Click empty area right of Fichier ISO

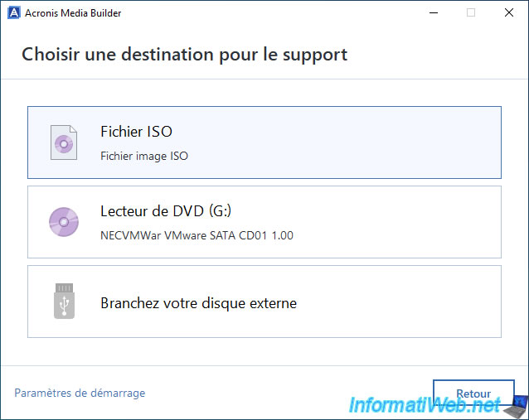(x=373, y=142)
